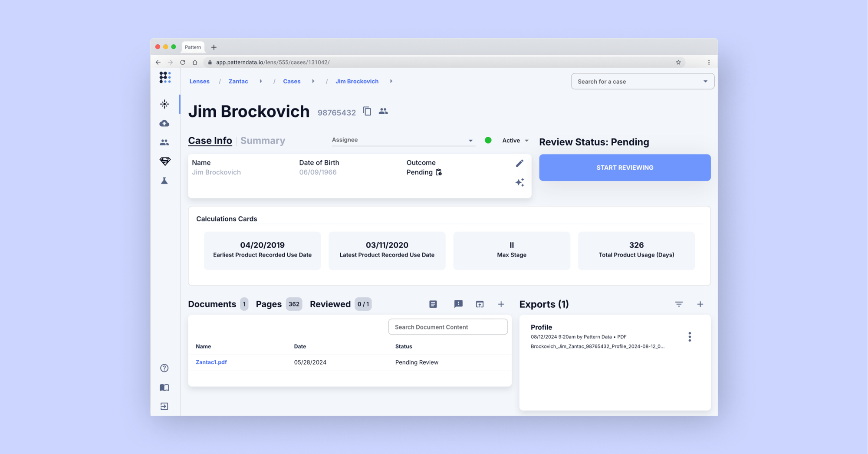Click the Name column header

203,346
